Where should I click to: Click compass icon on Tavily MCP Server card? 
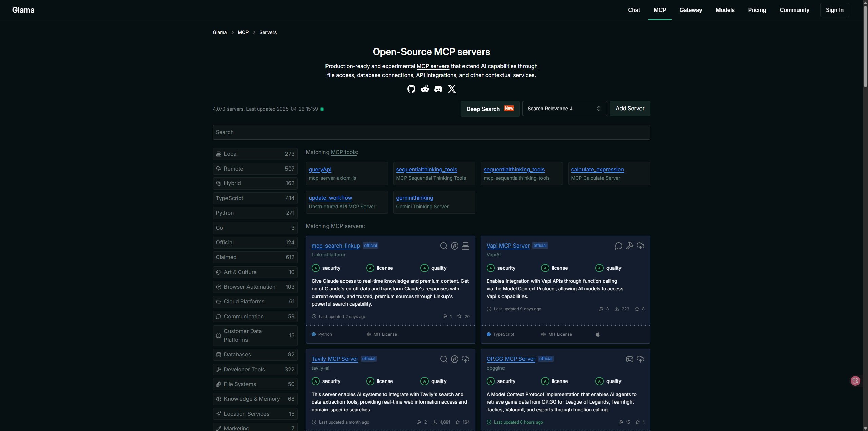[454, 359]
